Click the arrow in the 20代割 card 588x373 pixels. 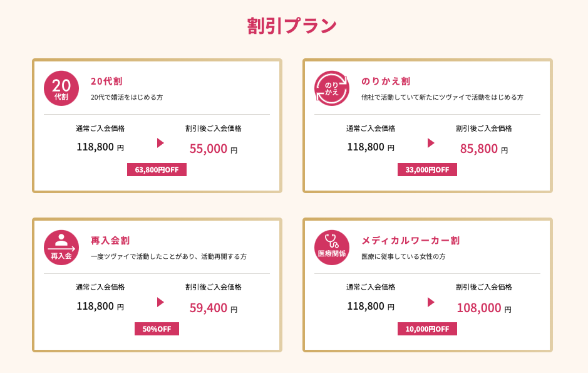[160, 143]
